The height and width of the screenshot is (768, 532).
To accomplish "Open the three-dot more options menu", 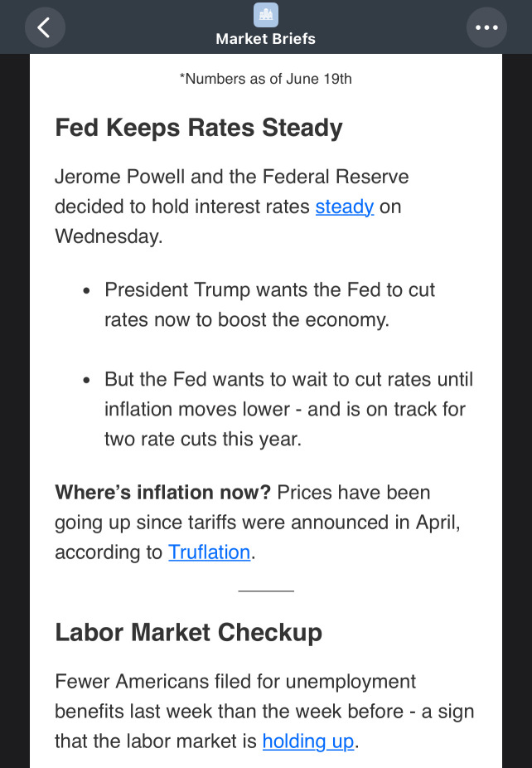I will point(486,27).
